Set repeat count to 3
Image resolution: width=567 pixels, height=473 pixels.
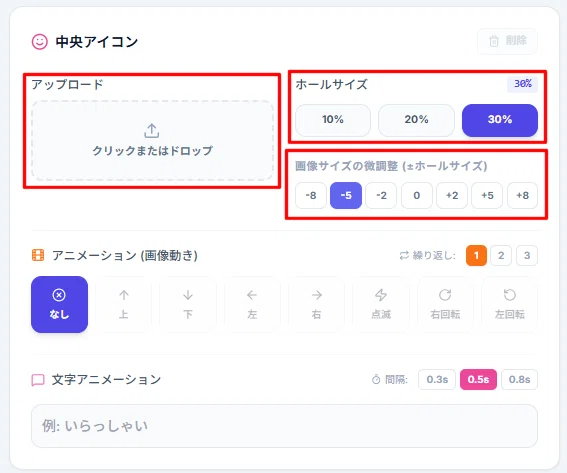[527, 255]
